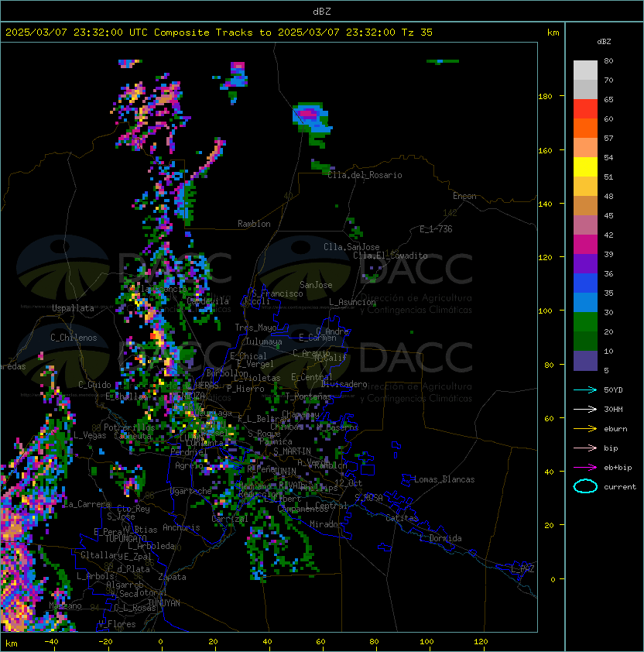
Task: Pick the orange 60 dBZ legend swatch
Action: click(x=585, y=129)
